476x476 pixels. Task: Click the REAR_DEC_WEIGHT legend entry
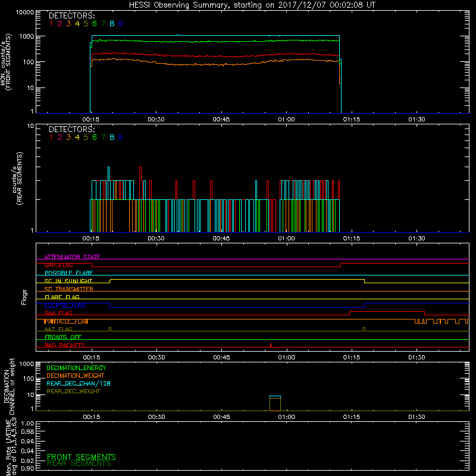click(x=73, y=392)
